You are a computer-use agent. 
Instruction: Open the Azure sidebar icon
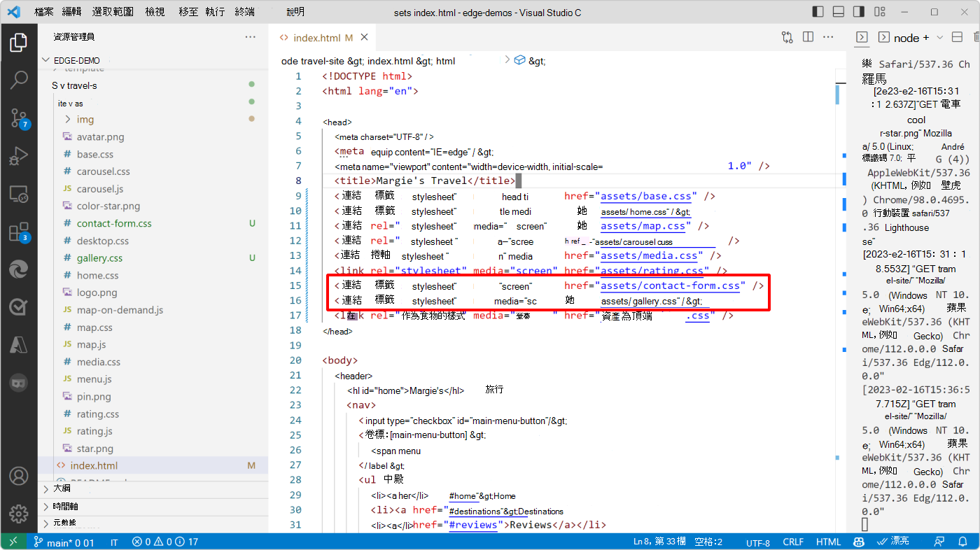click(x=19, y=344)
